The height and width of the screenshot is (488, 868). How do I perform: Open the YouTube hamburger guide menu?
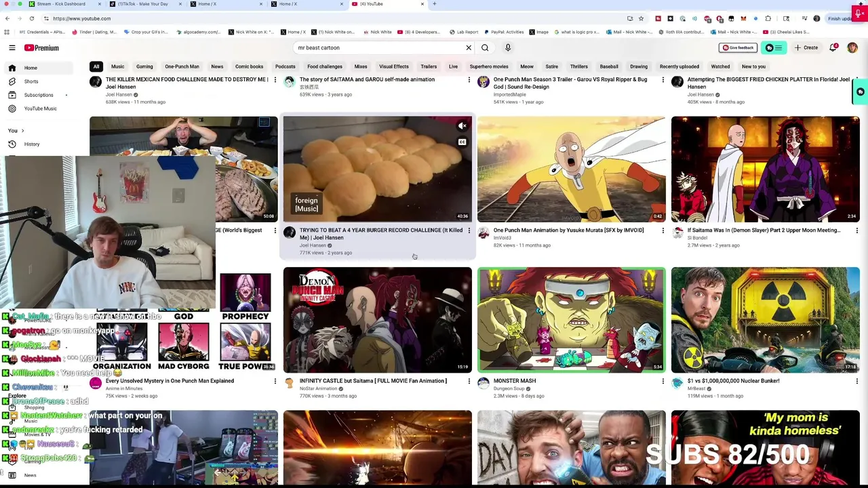point(12,47)
